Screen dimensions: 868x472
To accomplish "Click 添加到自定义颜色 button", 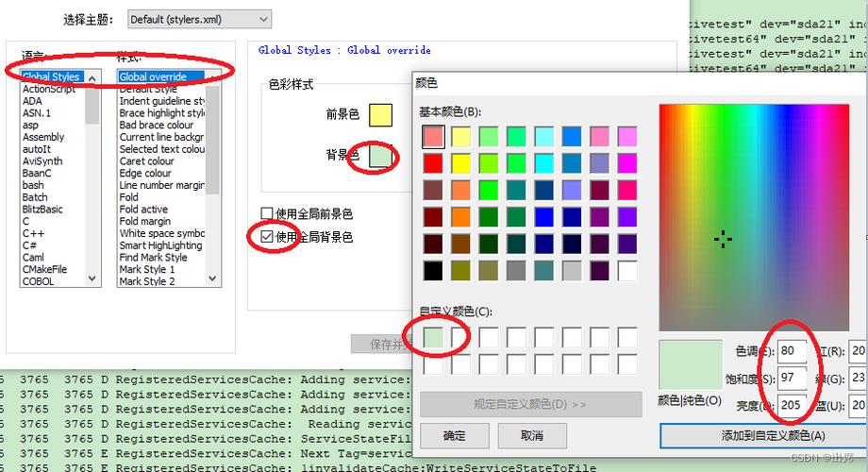I will coord(764,436).
